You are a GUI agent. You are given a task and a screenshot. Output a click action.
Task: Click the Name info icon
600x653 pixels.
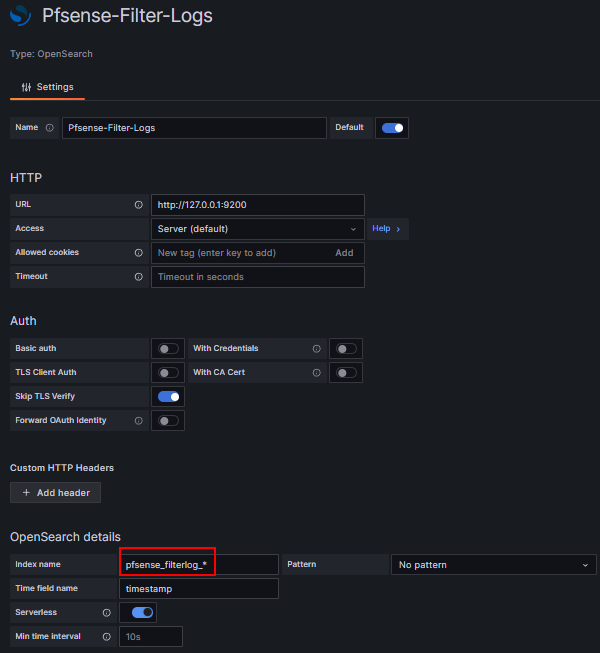coord(50,128)
